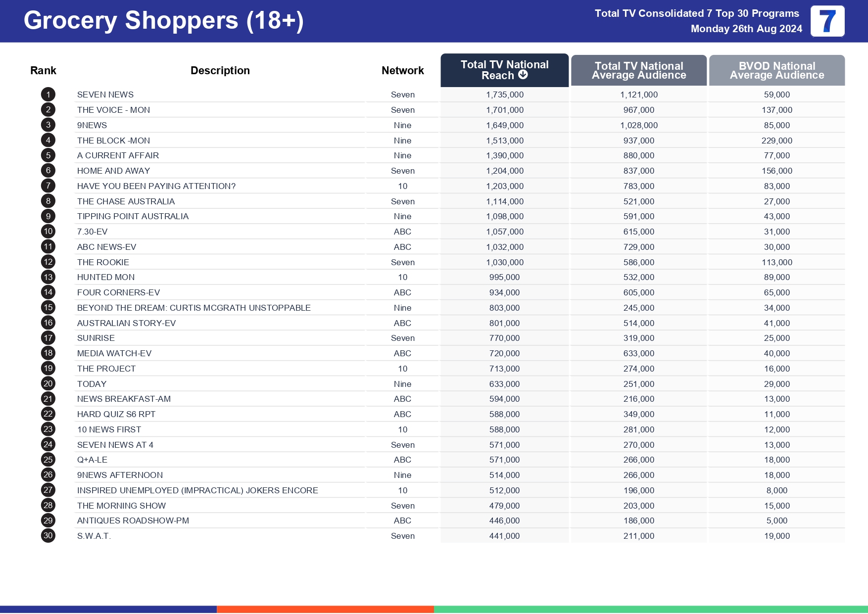Switch to BVOD National Average Audience column
Screen dimensions: 868x614
[x=776, y=70]
